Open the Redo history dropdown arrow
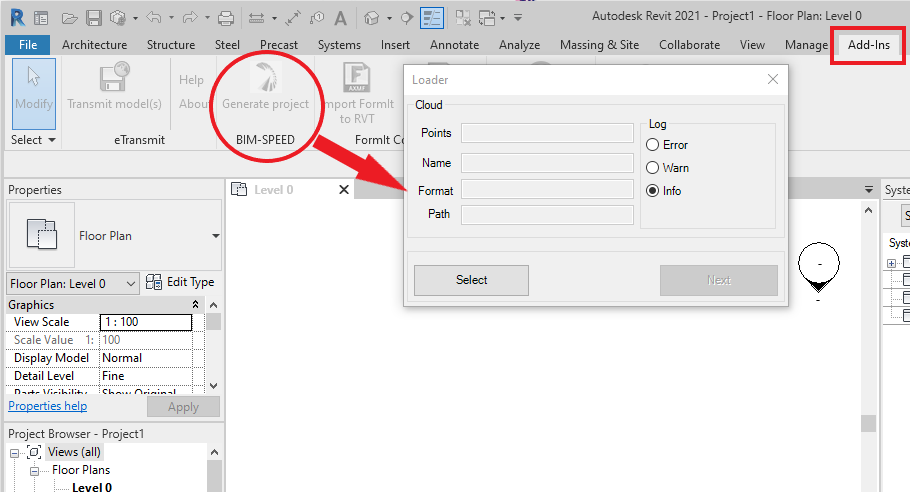 tap(207, 19)
